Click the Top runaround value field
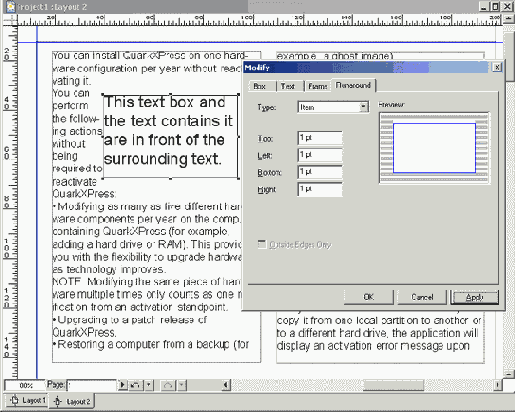This screenshot has width=515, height=412. tap(320, 138)
